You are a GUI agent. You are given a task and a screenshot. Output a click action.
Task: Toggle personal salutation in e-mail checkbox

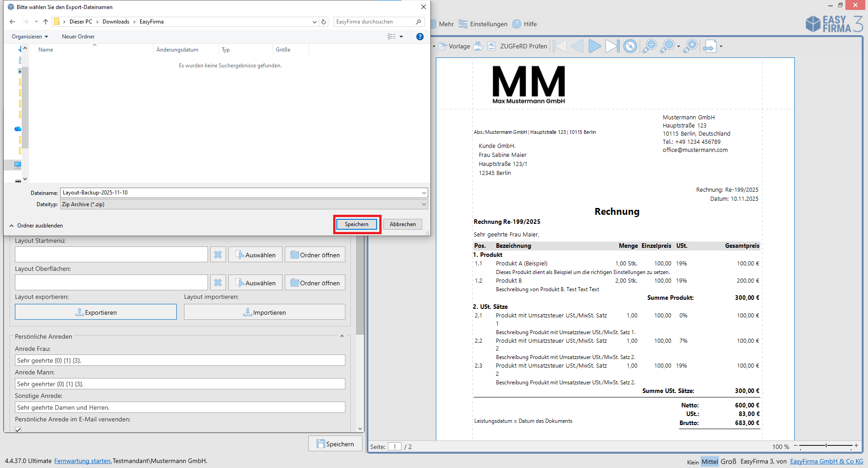point(18,430)
